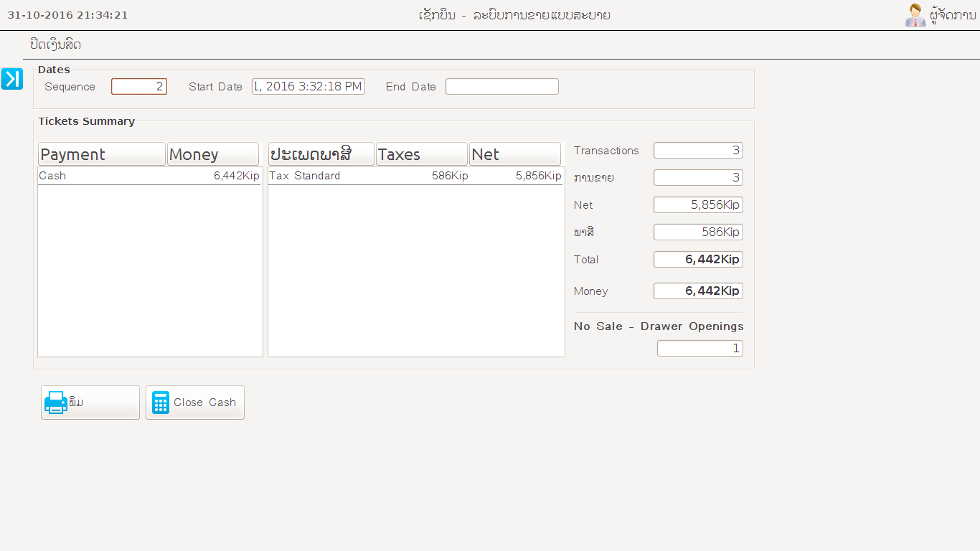The width and height of the screenshot is (980, 551).
Task: Click the Drawer Openings count field
Action: tap(699, 349)
